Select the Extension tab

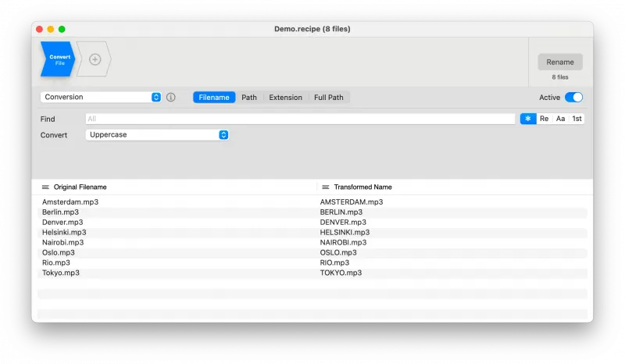coord(285,98)
